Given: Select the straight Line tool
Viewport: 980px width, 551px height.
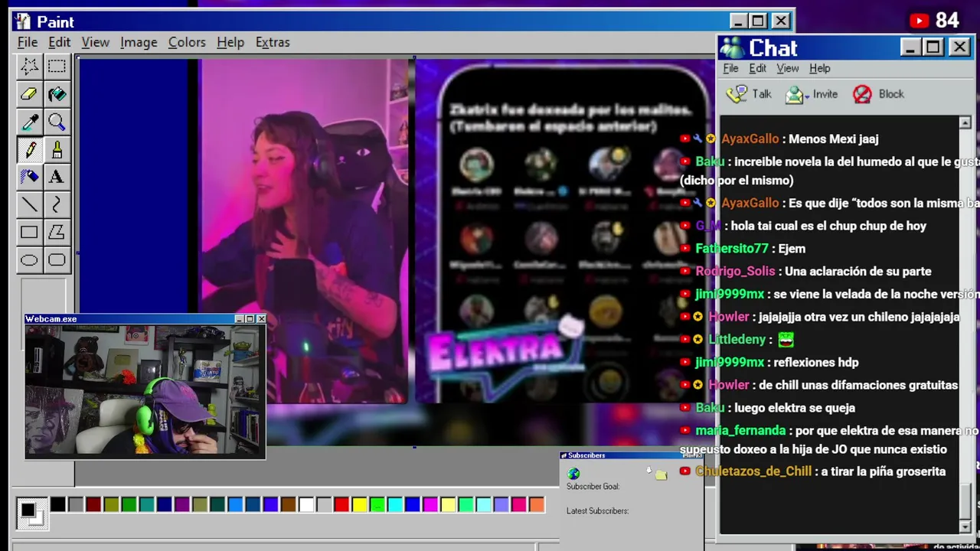Looking at the screenshot, I should tap(29, 204).
